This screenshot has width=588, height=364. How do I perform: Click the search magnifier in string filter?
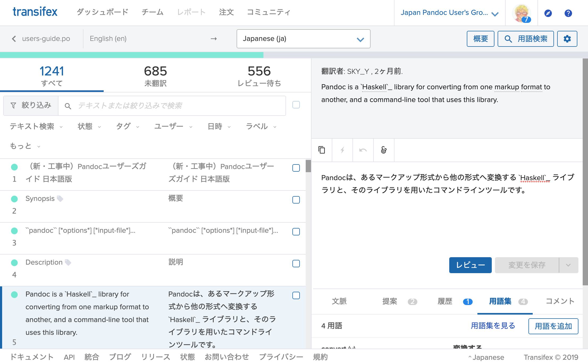click(x=68, y=106)
